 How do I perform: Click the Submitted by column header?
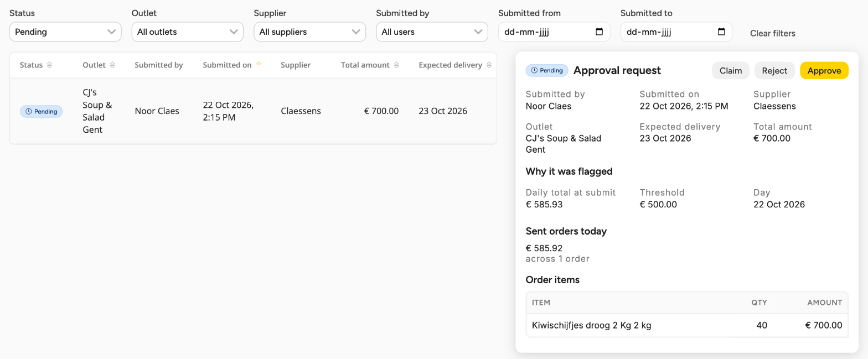click(x=159, y=65)
